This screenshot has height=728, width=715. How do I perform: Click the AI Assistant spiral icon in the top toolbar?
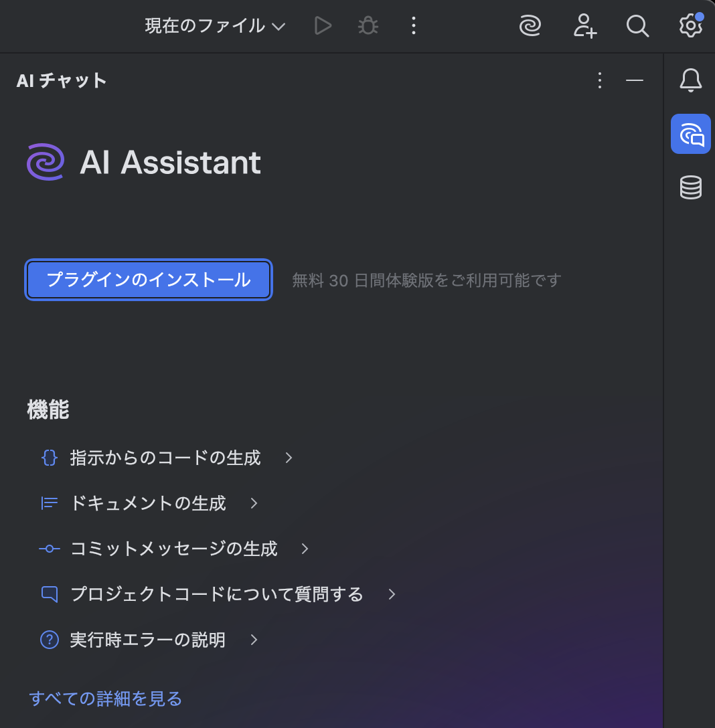[x=530, y=25]
